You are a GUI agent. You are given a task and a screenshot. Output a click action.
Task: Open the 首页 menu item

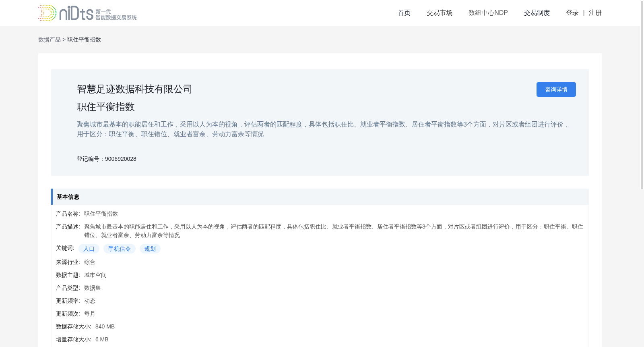click(404, 13)
